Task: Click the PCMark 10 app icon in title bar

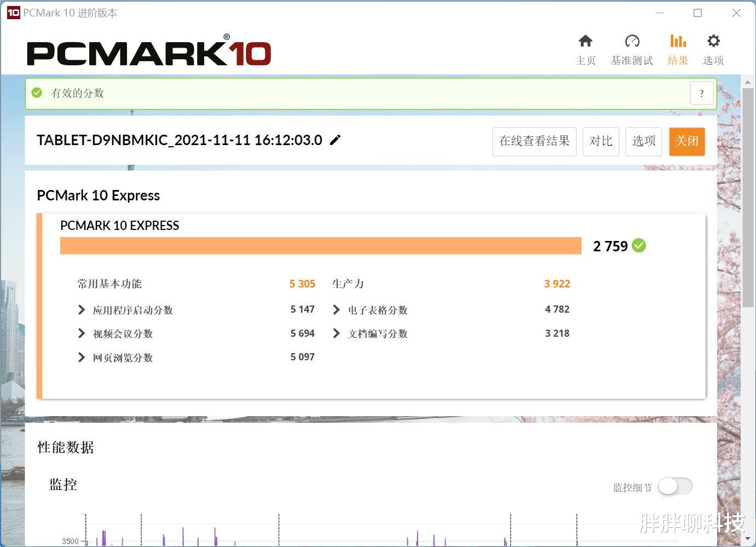Action: point(13,13)
